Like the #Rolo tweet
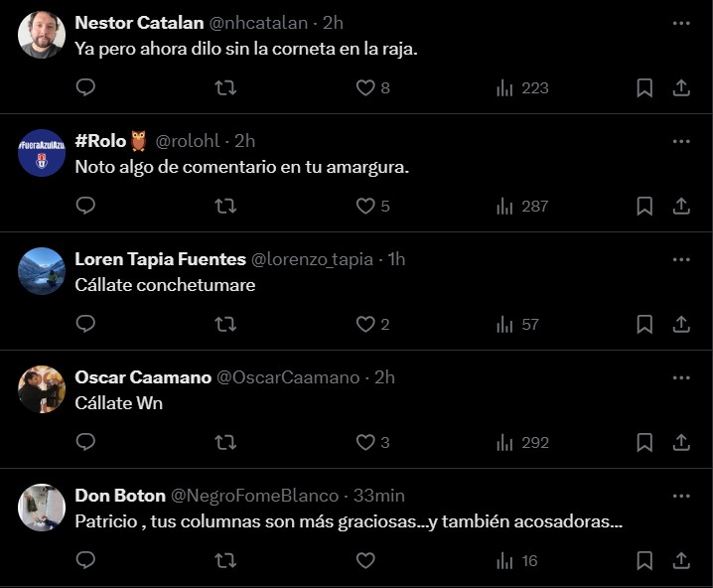The image size is (713, 588). (365, 206)
